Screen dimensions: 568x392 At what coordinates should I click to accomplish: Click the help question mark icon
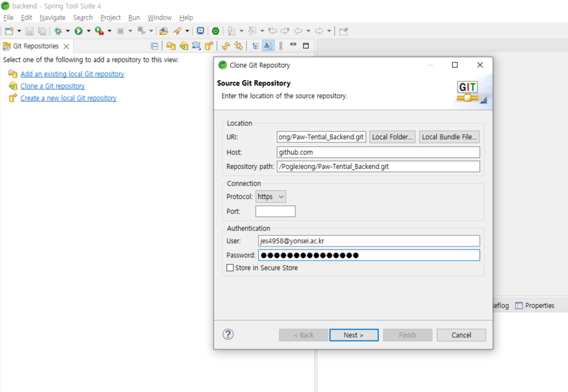pos(228,335)
